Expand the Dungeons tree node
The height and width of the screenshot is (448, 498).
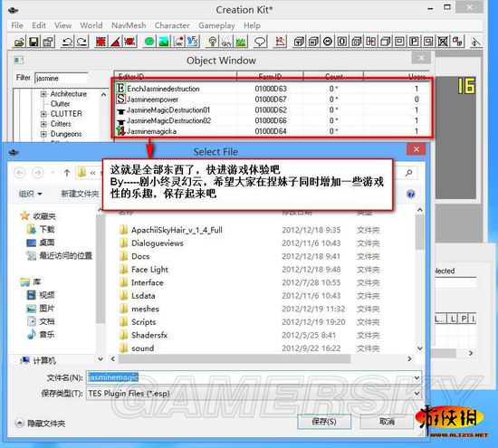(x=43, y=134)
